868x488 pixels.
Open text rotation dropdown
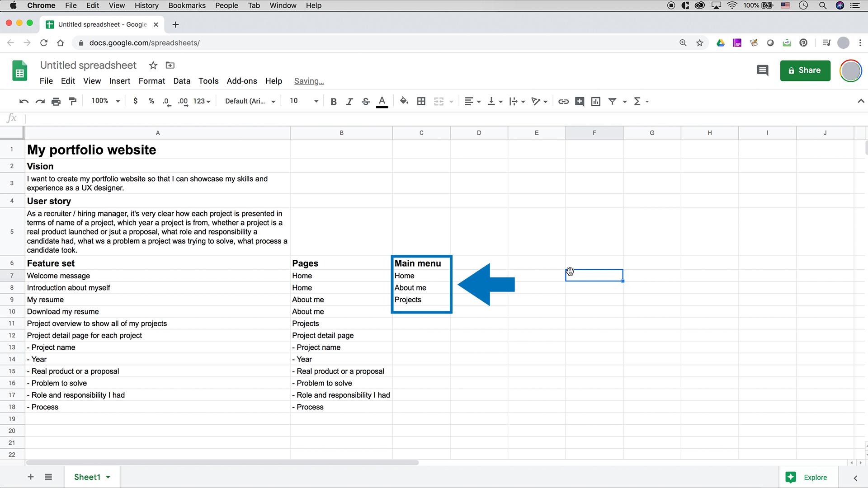539,102
